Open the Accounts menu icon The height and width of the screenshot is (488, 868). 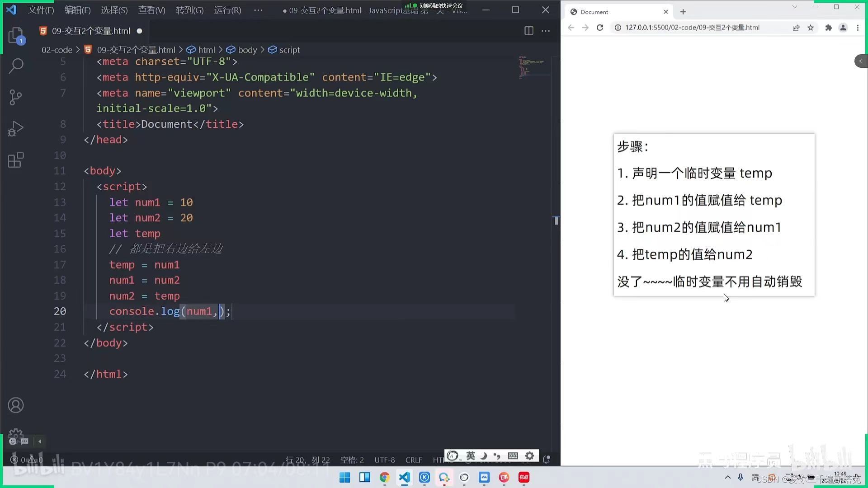pyautogui.click(x=16, y=405)
